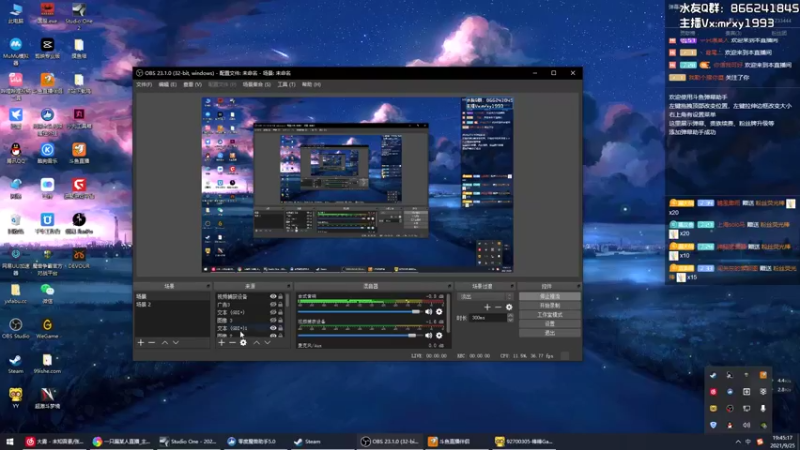This screenshot has width=800, height=450.
Task: Open the 淡出 transition type dropdown
Action: click(x=486, y=296)
